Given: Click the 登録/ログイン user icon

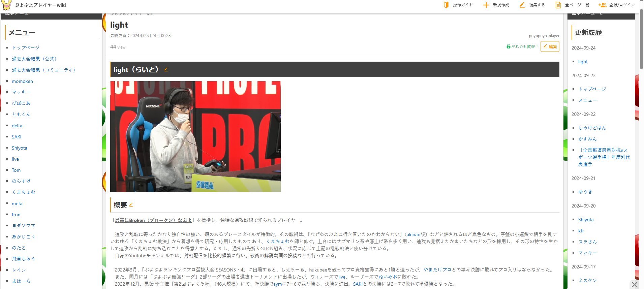Looking at the screenshot, I should 602,5.
